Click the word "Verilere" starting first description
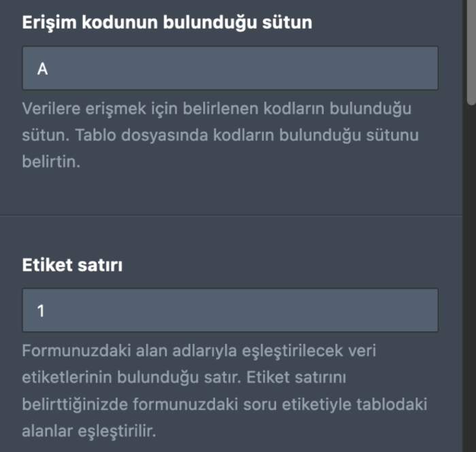476x452 pixels. (x=49, y=109)
